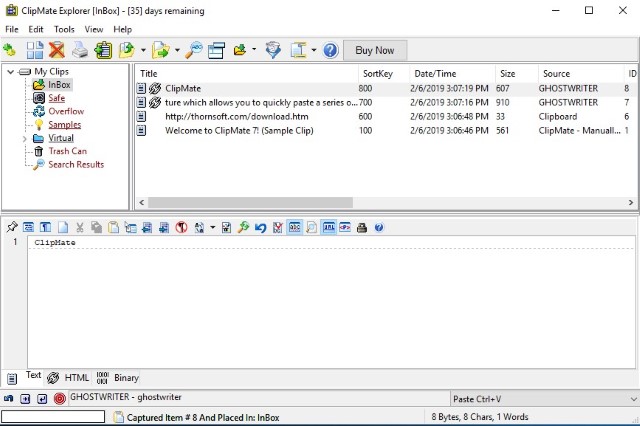The width and height of the screenshot is (640, 426).
Task: Select the Trash Can collection
Action: (x=67, y=151)
